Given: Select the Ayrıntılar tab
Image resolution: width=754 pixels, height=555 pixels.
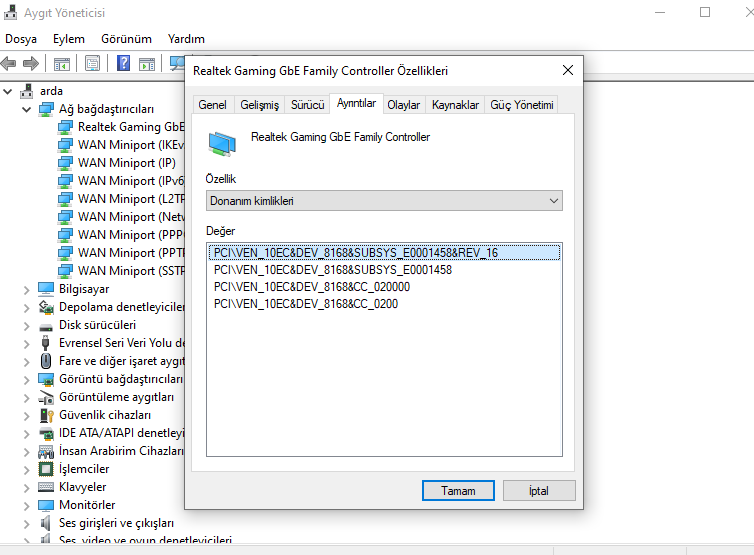Looking at the screenshot, I should tap(356, 103).
